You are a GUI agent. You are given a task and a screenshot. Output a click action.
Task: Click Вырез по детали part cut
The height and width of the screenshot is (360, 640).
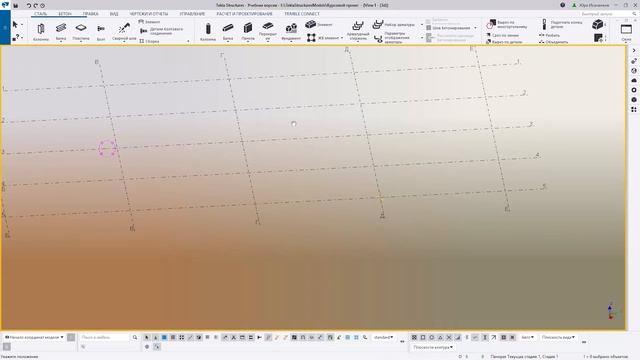(504, 42)
